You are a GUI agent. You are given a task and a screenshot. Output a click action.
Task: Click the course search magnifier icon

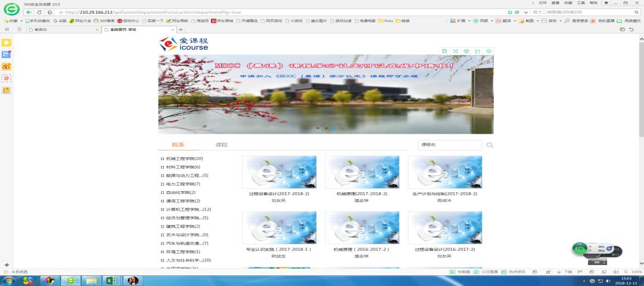click(x=490, y=145)
